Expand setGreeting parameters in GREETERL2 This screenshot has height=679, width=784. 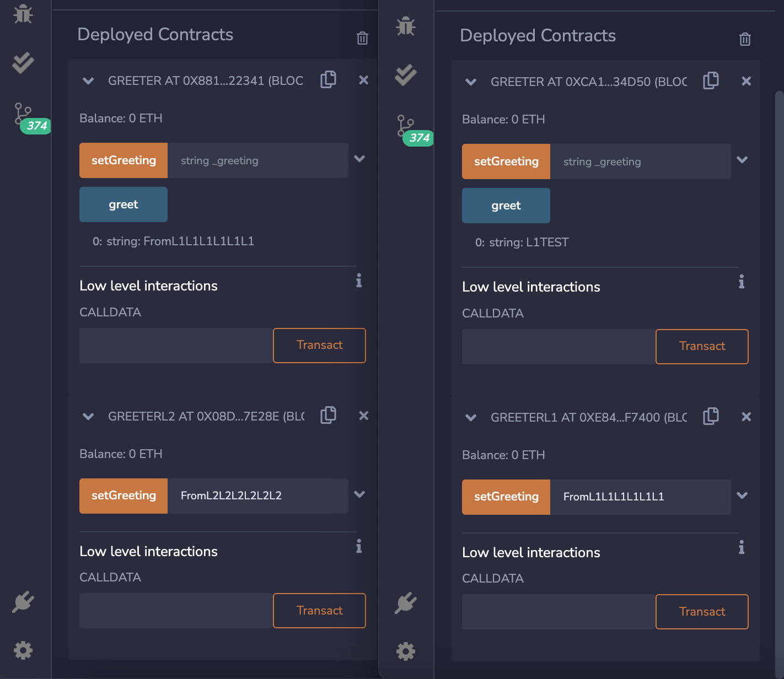pyautogui.click(x=359, y=494)
